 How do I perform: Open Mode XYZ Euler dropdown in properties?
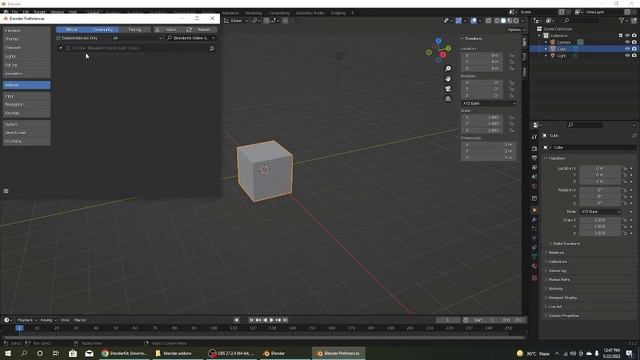[x=600, y=212]
